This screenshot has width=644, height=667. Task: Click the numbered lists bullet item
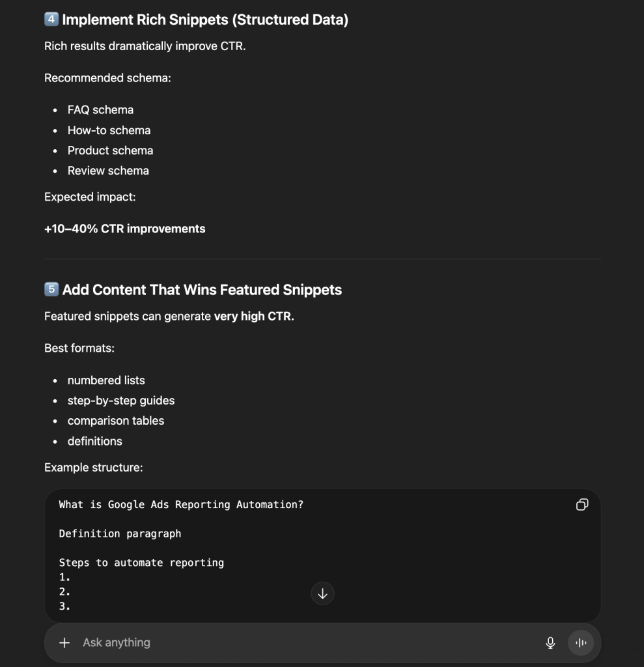[106, 380]
